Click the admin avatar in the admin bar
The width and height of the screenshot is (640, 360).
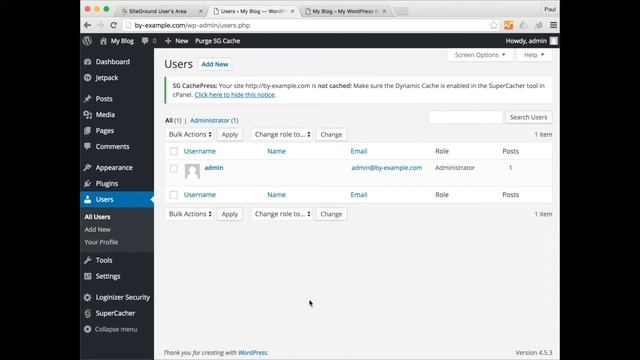point(553,41)
